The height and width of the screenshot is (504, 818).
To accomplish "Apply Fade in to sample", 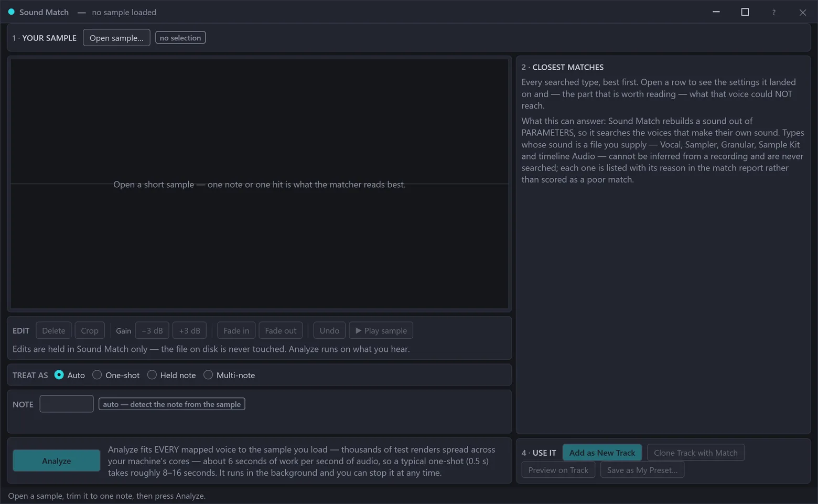I will point(236,330).
